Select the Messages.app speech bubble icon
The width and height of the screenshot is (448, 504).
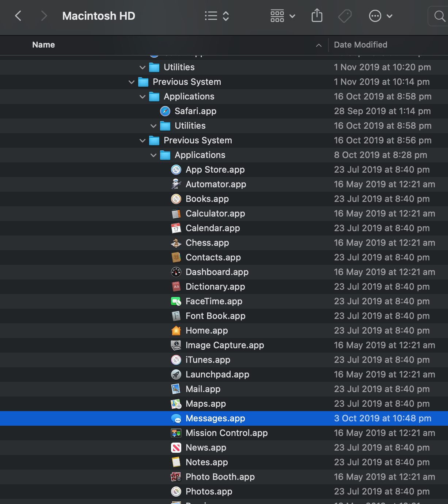coord(176,418)
